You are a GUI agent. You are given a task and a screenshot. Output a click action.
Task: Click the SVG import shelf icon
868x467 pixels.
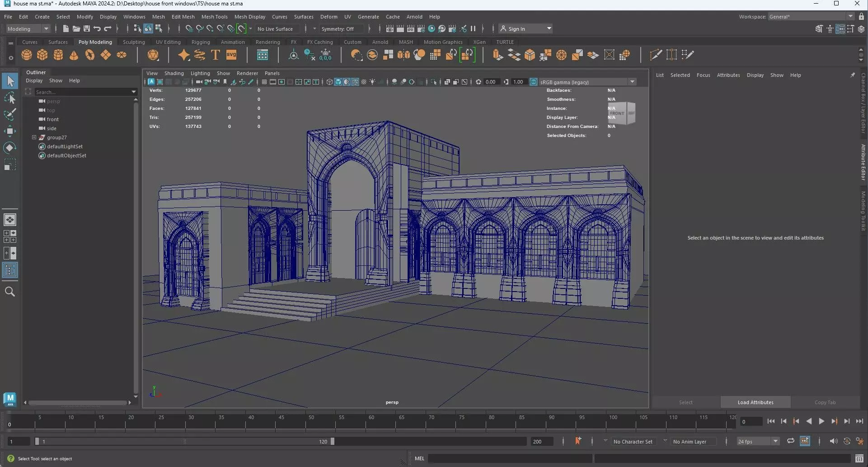coord(231,55)
